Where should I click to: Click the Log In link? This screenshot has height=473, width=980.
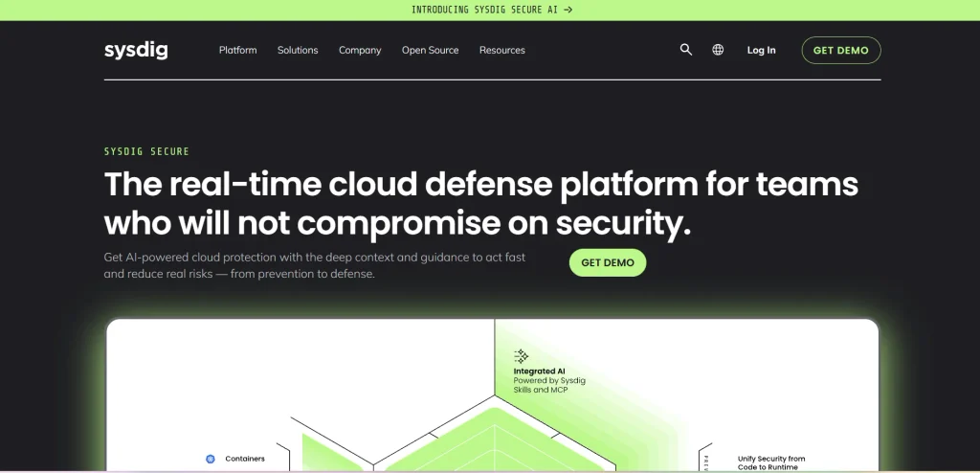click(x=761, y=50)
